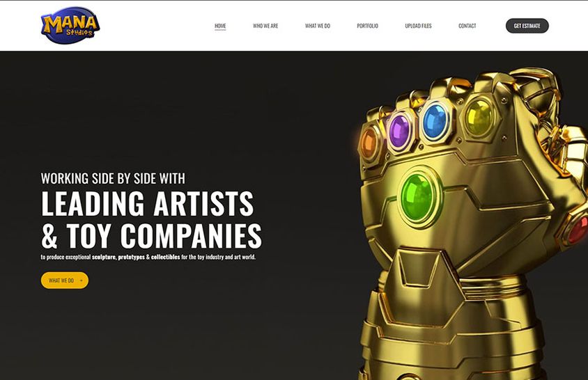The height and width of the screenshot is (380, 588).
Task: Click the arrow icon in yellow button
Action: point(81,280)
